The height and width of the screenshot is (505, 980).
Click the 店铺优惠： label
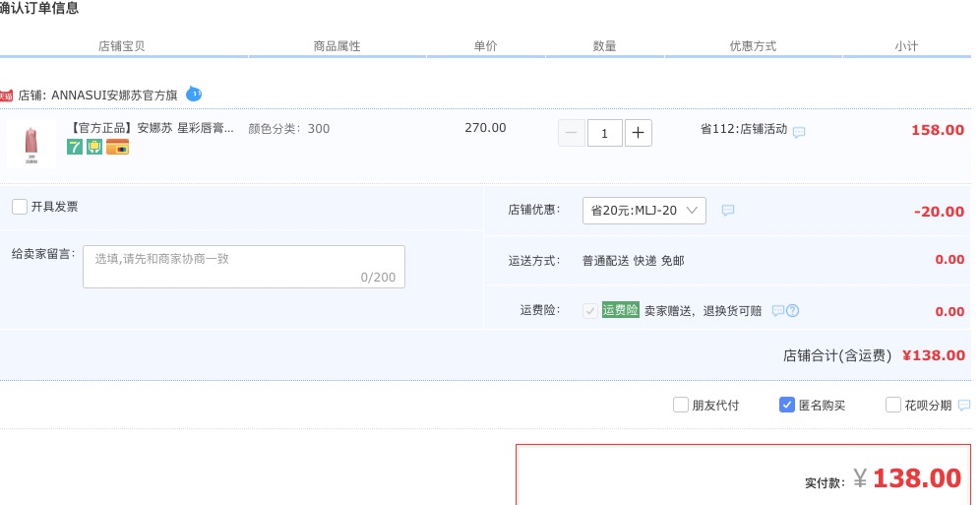tap(534, 210)
